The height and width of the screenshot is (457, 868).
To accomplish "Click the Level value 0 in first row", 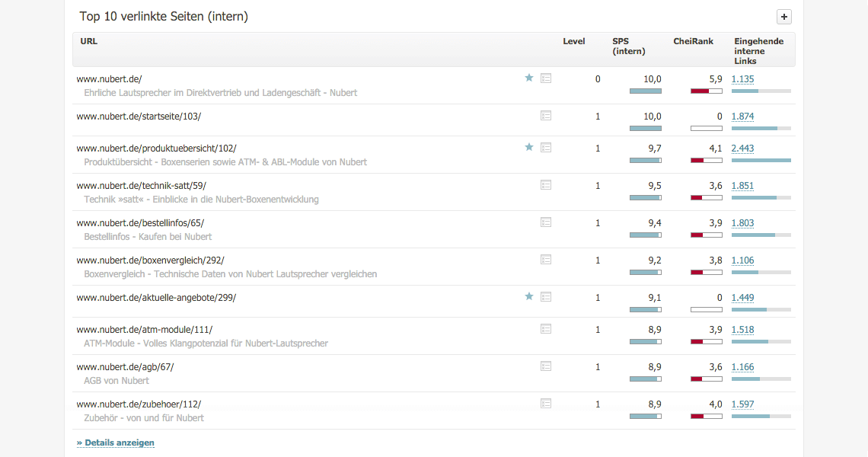I will point(598,79).
